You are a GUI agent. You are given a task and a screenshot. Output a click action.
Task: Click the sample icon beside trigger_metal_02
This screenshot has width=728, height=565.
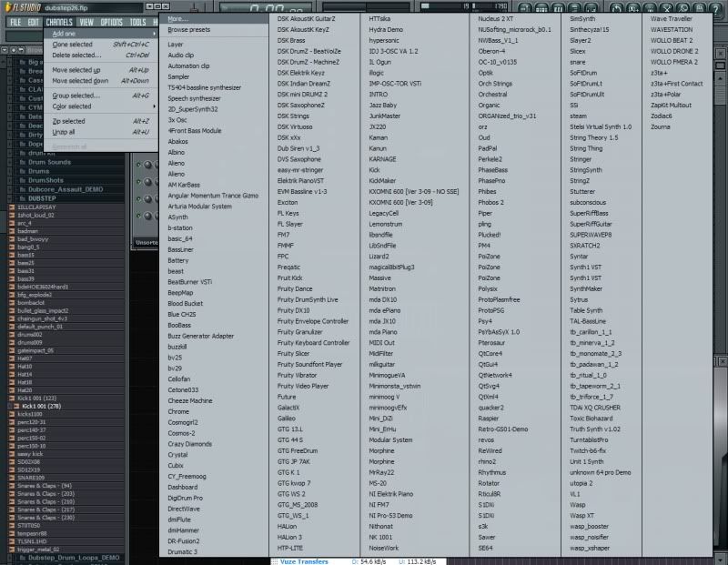(12, 550)
